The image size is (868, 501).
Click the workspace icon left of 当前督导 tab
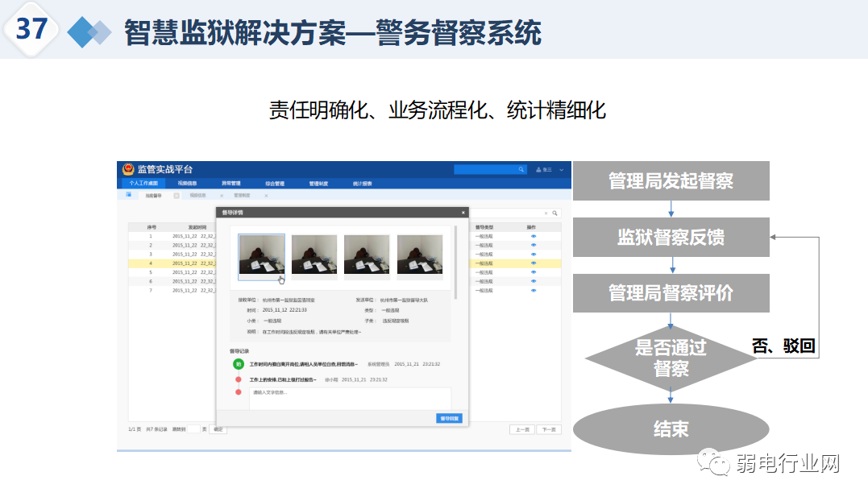[x=129, y=193]
